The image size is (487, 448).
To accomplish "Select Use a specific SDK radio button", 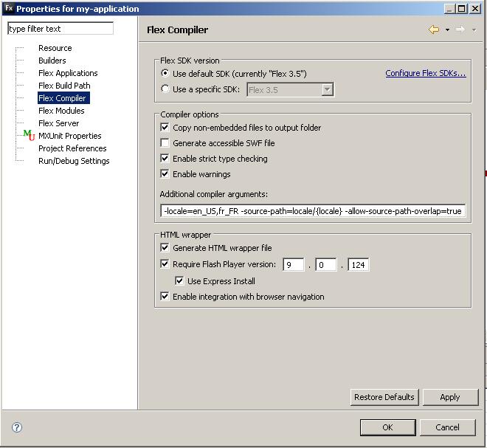I will click(x=165, y=89).
